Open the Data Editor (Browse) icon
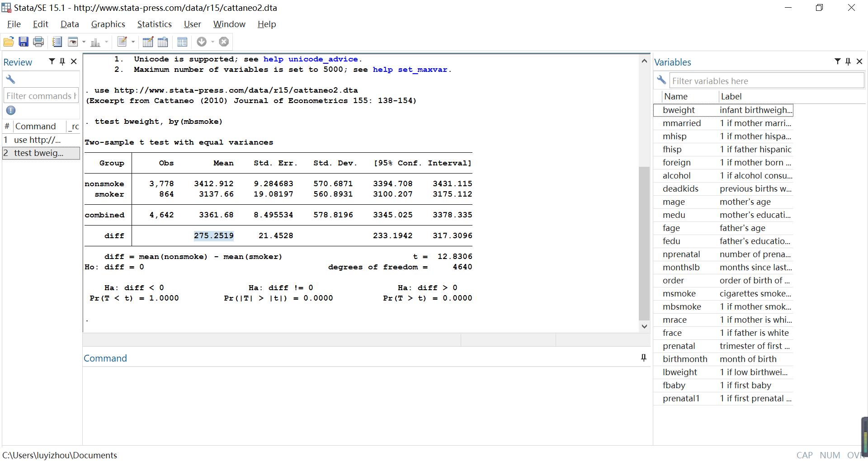The height and width of the screenshot is (461, 868). (x=163, y=42)
